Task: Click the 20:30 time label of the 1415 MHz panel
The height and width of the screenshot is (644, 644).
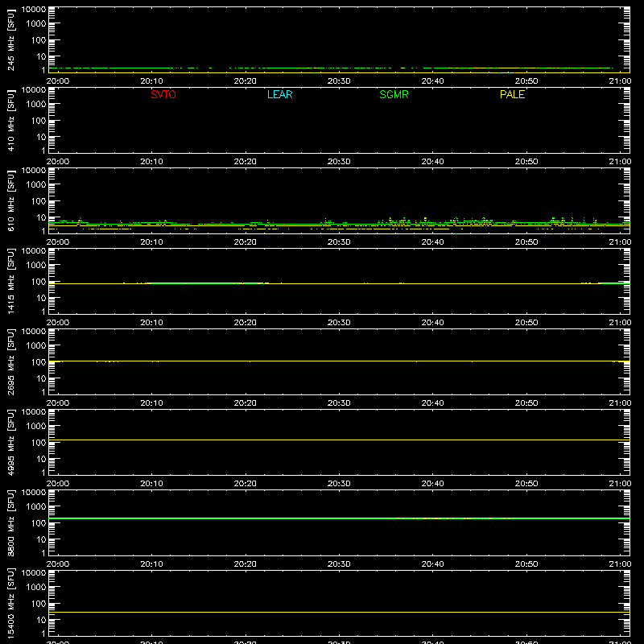Action: [x=339, y=323]
